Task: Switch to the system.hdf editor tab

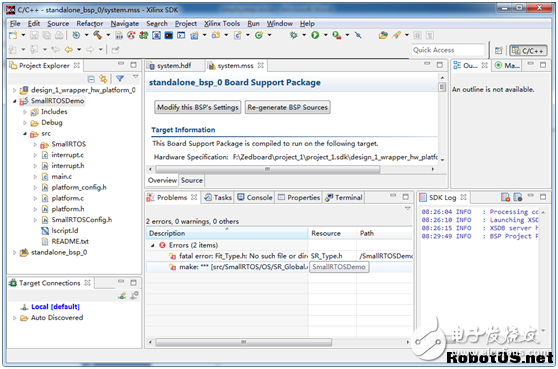Action: point(174,66)
